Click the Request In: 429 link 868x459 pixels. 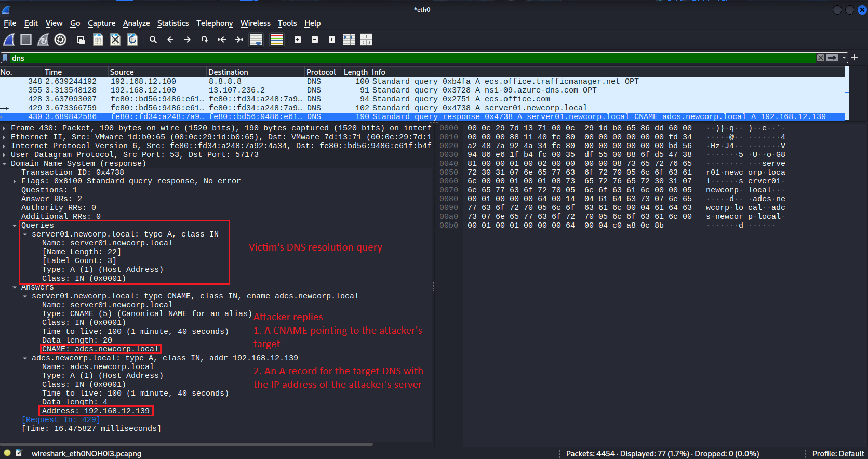tap(61, 419)
